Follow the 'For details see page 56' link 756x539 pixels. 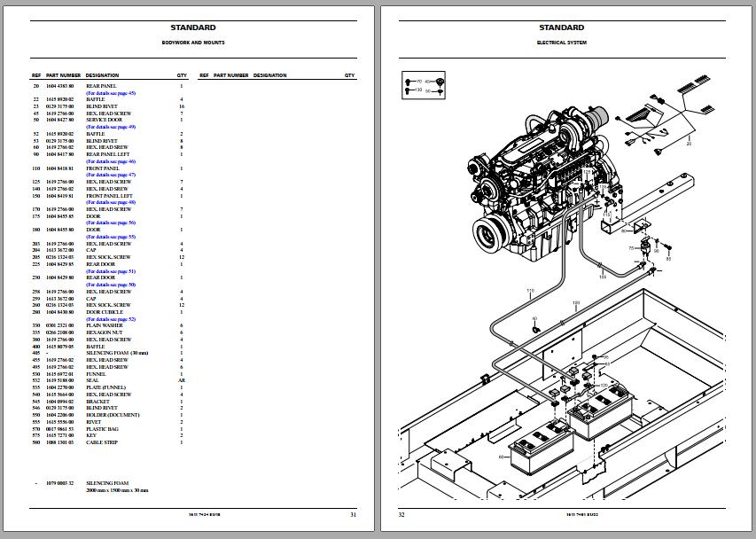111,223
